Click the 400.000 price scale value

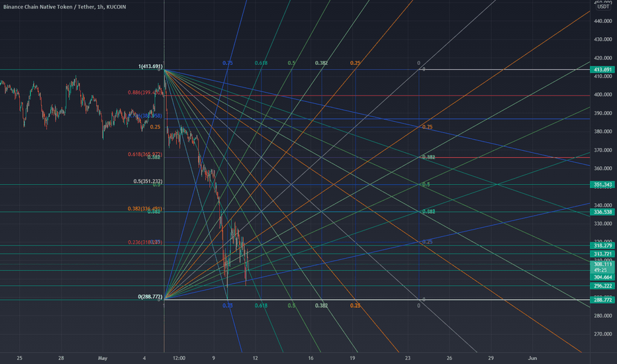602,95
